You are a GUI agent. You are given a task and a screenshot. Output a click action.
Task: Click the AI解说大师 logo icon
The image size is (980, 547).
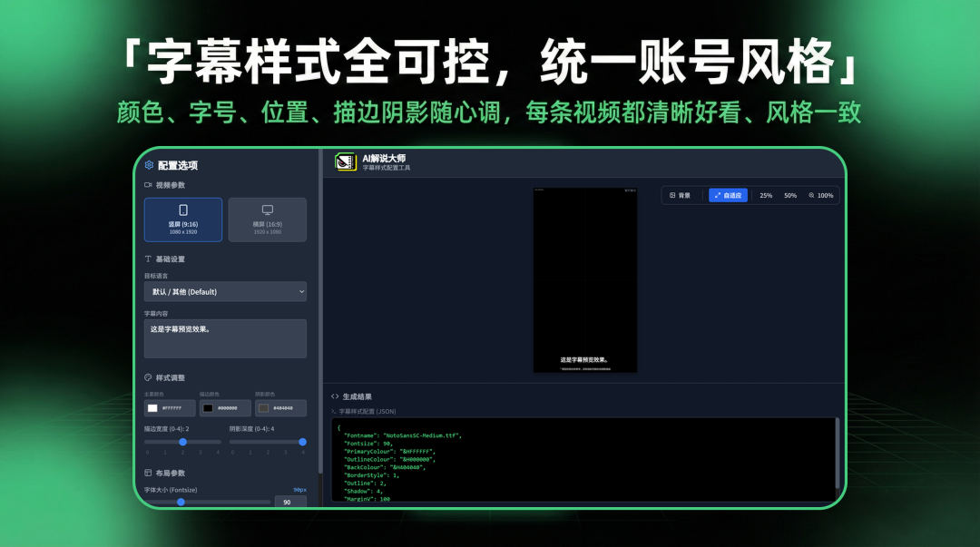click(x=344, y=161)
